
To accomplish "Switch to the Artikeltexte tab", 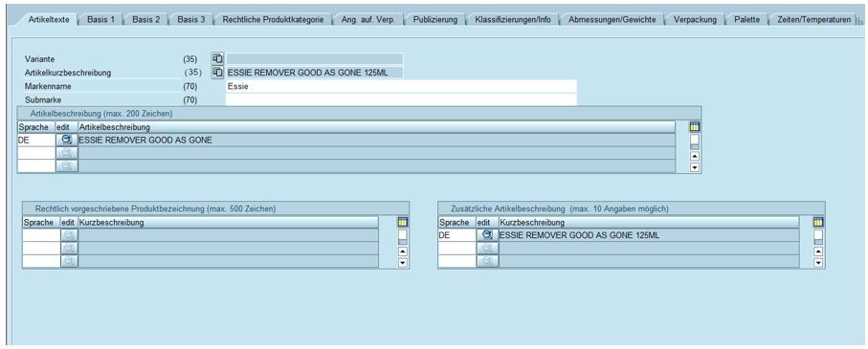I will point(49,19).
